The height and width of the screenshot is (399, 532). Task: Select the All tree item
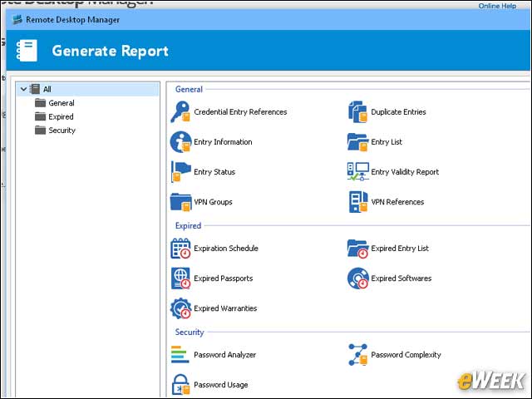(x=47, y=89)
